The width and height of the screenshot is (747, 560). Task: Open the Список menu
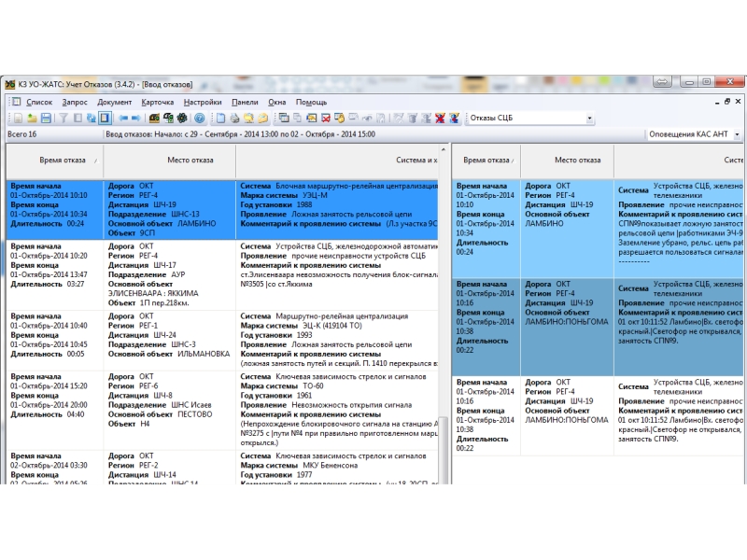(x=39, y=102)
